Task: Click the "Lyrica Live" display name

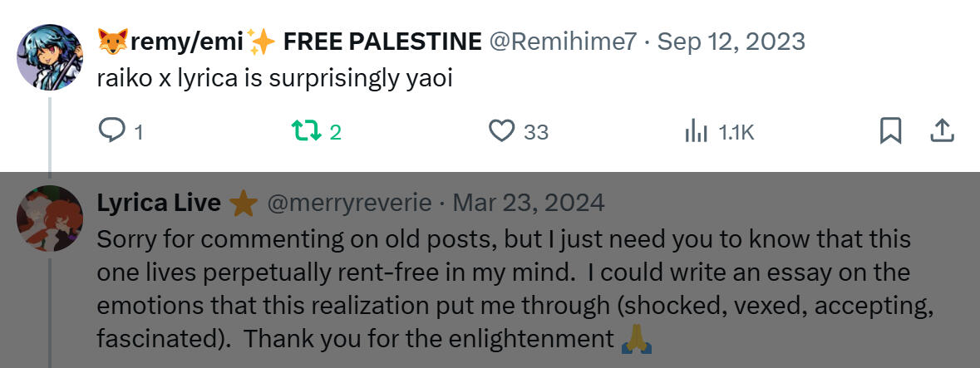Action: tap(159, 203)
